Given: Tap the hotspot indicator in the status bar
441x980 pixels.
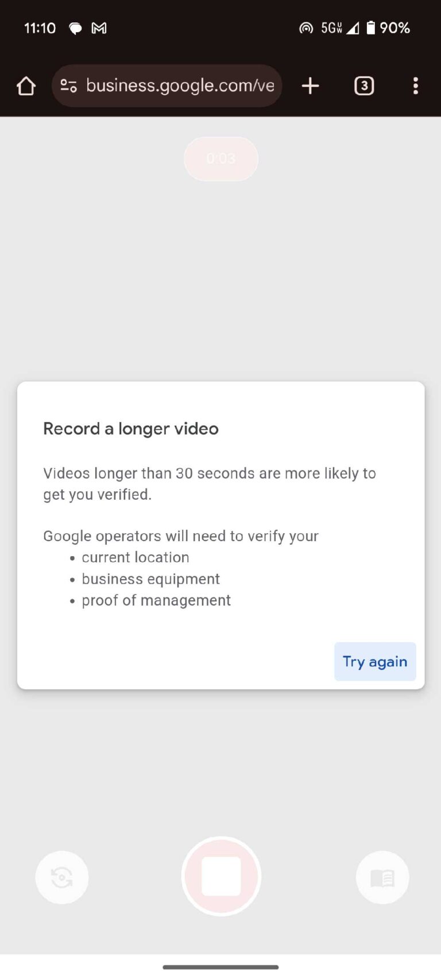Looking at the screenshot, I should [x=305, y=28].
